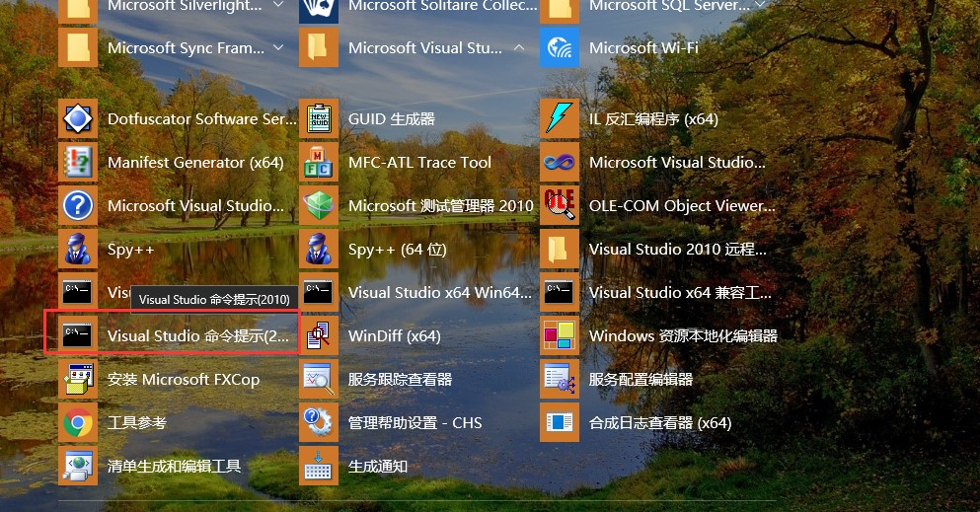This screenshot has width=980, height=512.
Task: Open Microsoft Visual Studio help question-mark icon
Action: (x=78, y=205)
